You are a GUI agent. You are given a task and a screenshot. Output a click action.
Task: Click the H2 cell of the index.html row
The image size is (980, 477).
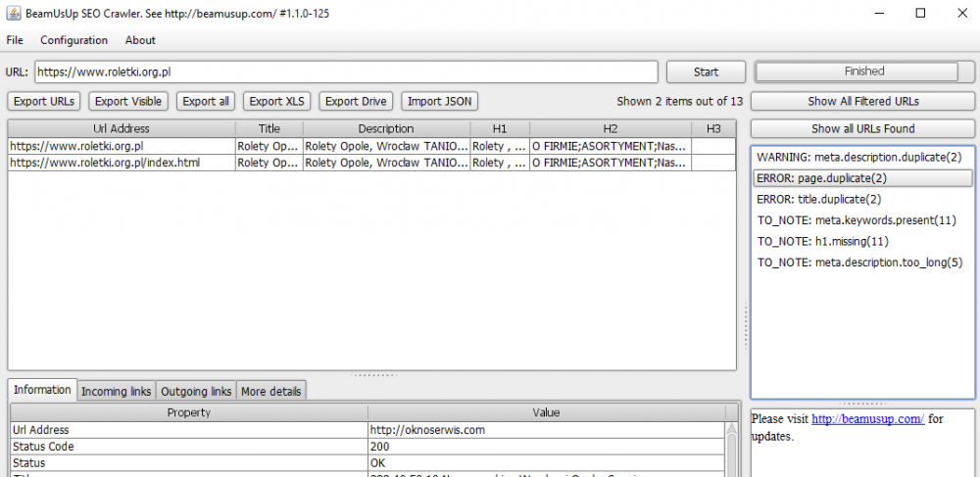point(611,163)
